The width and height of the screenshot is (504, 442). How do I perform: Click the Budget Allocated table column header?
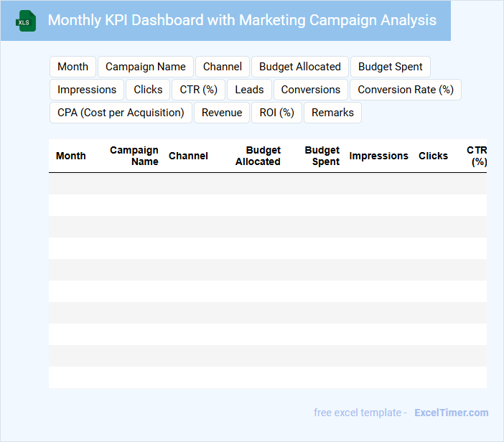click(x=258, y=156)
